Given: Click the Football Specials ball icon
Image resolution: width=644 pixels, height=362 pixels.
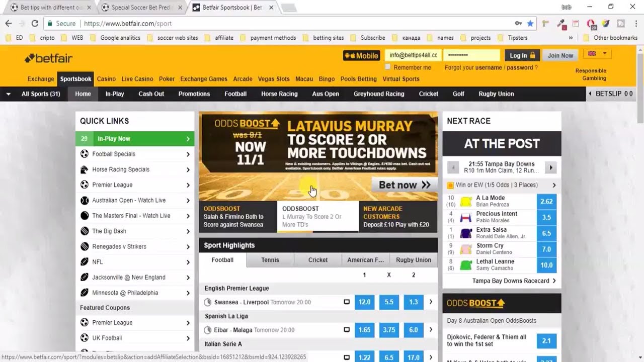Looking at the screenshot, I should click(85, 154).
